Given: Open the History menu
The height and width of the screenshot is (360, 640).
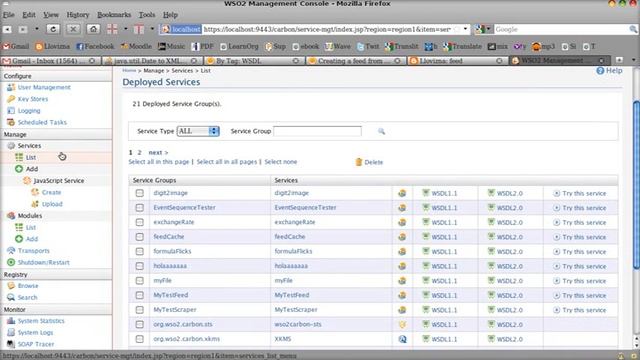Looking at the screenshot, I should (78, 15).
